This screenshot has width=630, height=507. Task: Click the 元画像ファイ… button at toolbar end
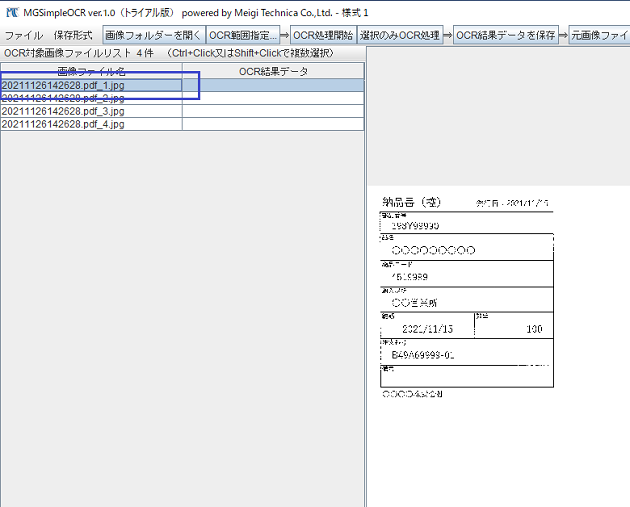pos(600,35)
